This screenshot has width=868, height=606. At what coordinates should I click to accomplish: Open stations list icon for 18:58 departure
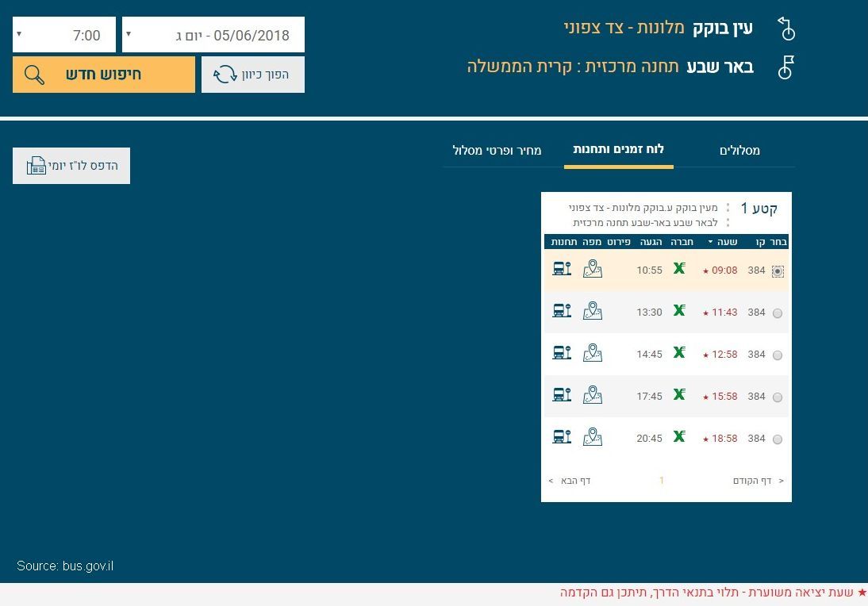point(562,437)
